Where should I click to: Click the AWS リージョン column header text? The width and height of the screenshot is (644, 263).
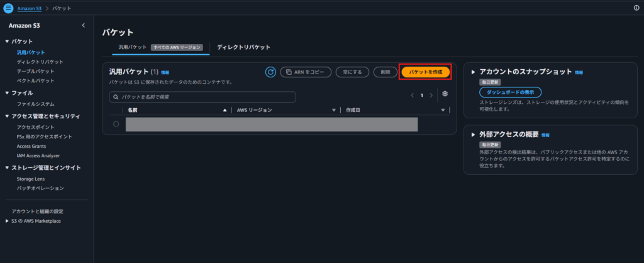pos(254,110)
